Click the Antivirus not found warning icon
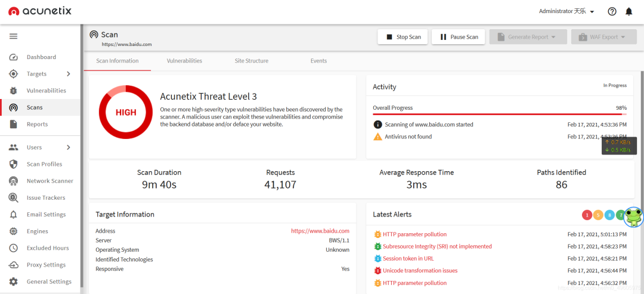This screenshot has height=294, width=644. click(377, 137)
